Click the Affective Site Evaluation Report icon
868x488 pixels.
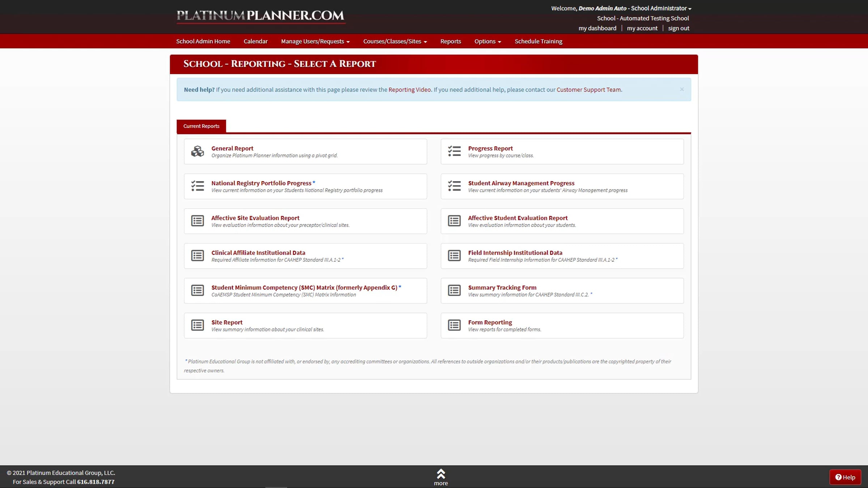coord(197,221)
